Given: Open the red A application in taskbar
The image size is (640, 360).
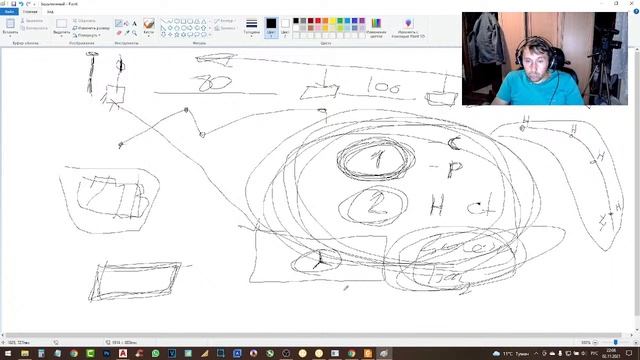Looking at the screenshot, I should coord(123,353).
